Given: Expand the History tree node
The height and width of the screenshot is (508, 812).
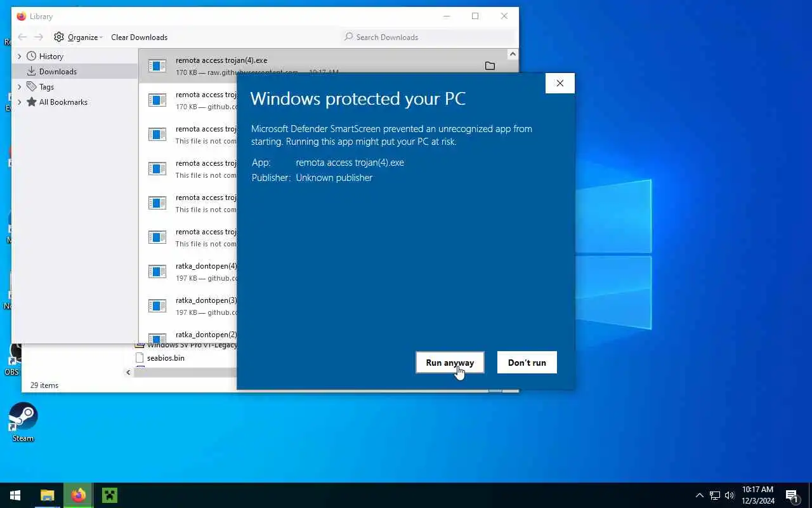Looking at the screenshot, I should 19,56.
